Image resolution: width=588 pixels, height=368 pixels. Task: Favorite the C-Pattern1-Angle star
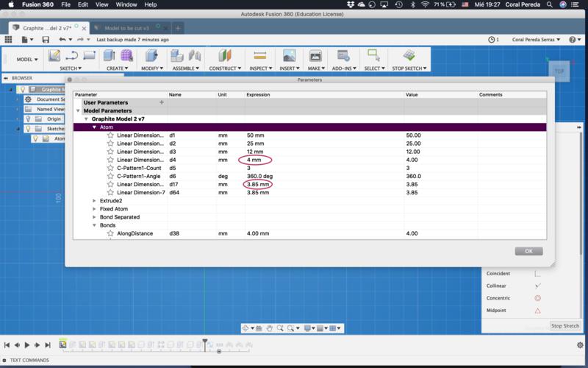click(x=110, y=176)
